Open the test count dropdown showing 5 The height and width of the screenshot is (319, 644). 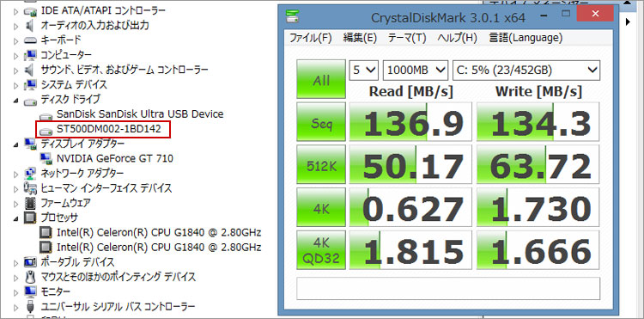click(363, 71)
